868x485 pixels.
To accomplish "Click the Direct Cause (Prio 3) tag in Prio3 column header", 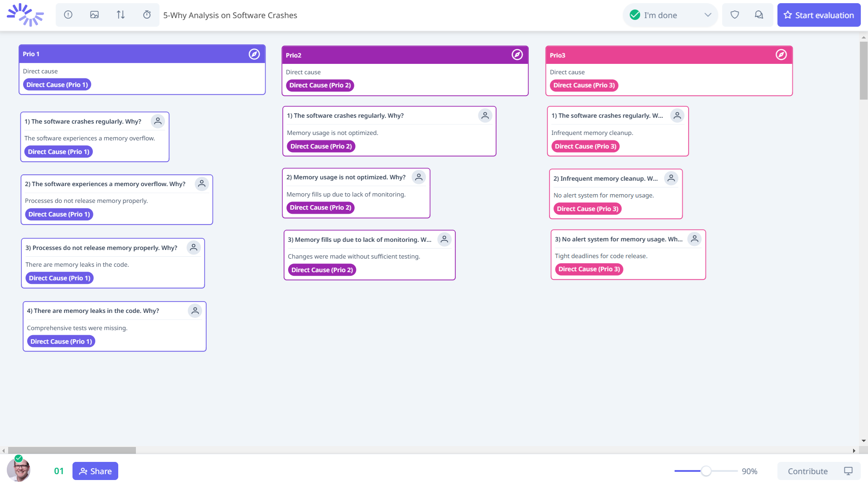I will [x=584, y=85].
